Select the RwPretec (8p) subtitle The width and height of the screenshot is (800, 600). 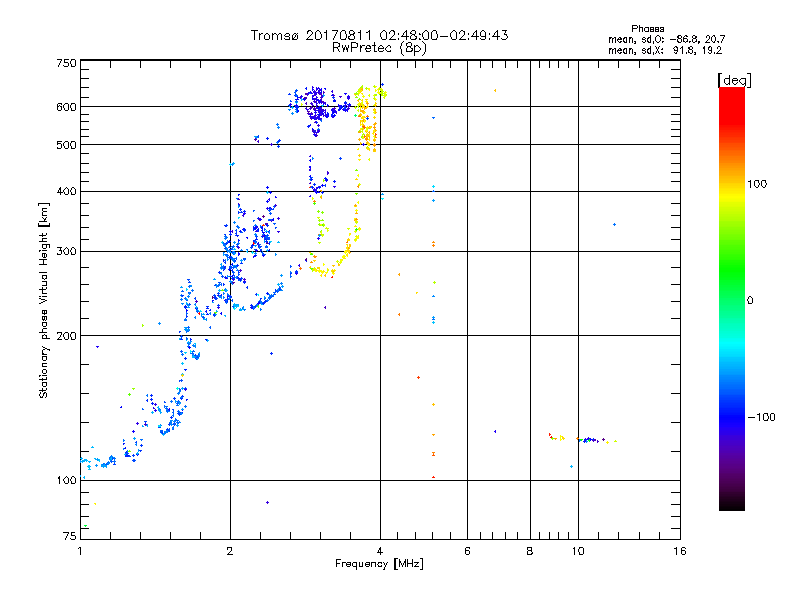(379, 47)
